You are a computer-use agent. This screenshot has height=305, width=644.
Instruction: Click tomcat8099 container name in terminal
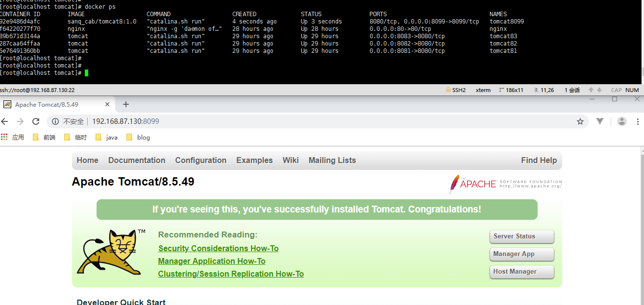507,22
